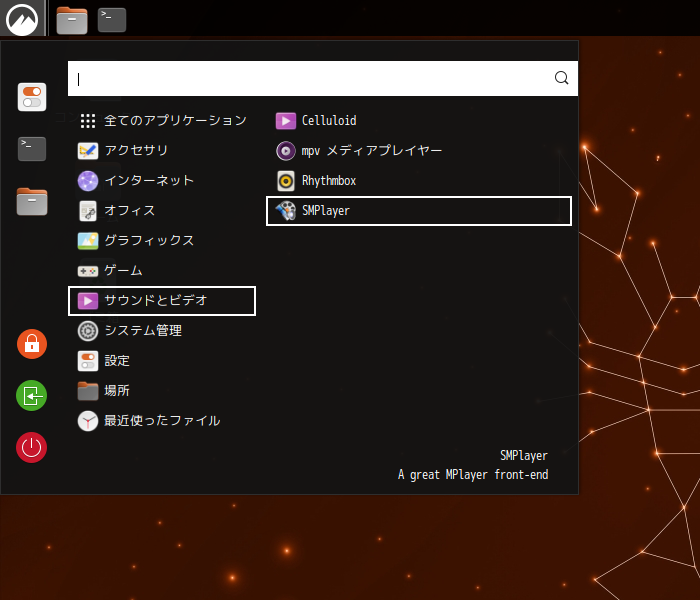Select グラフィックス category

162,241
